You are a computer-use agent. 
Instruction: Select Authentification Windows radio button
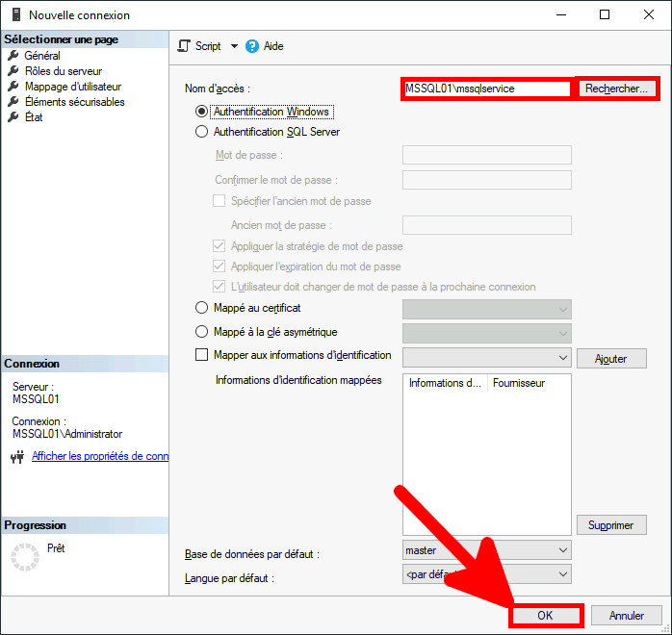201,112
